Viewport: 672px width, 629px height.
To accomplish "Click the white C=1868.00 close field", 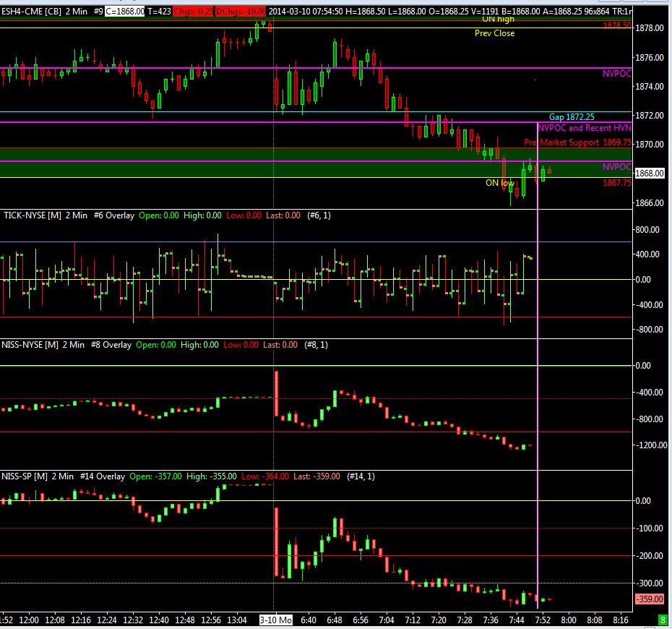I will click(124, 12).
